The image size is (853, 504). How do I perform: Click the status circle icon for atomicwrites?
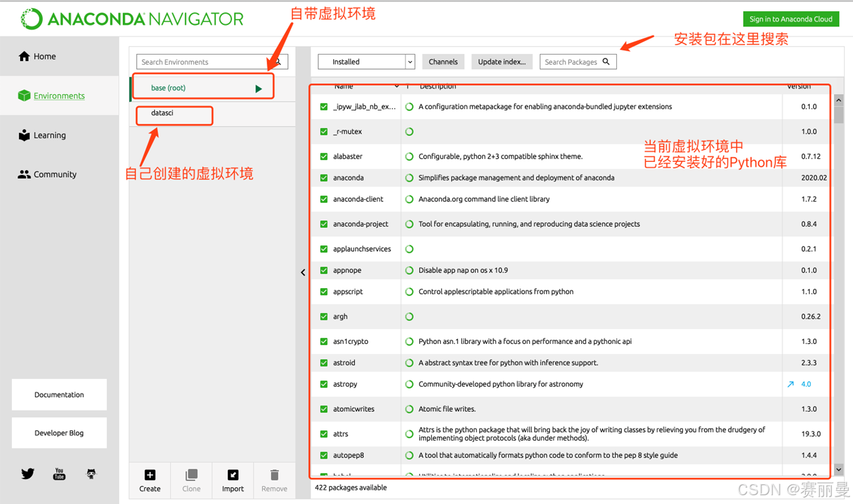[x=409, y=409]
